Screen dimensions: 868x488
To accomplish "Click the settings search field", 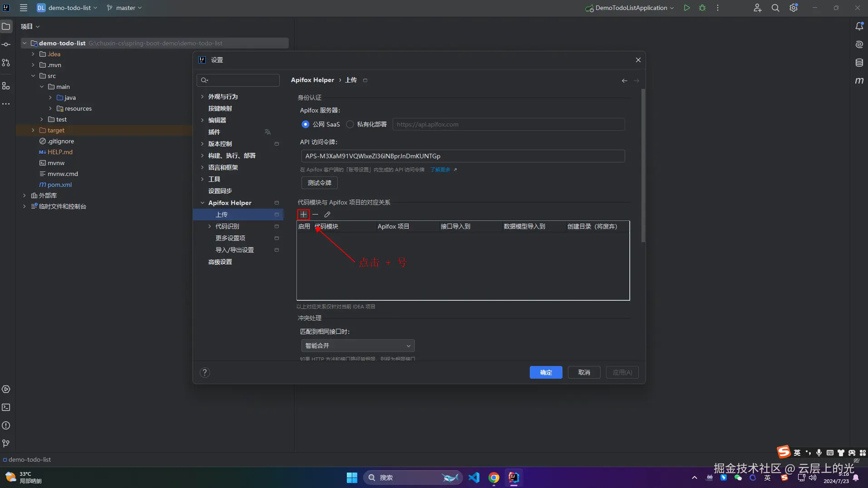I will (x=238, y=80).
